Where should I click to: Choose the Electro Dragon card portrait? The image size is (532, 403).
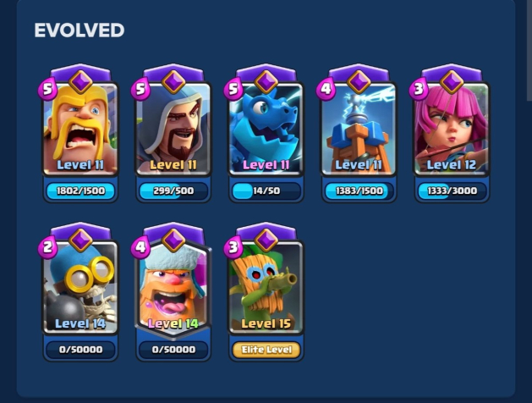(266, 129)
